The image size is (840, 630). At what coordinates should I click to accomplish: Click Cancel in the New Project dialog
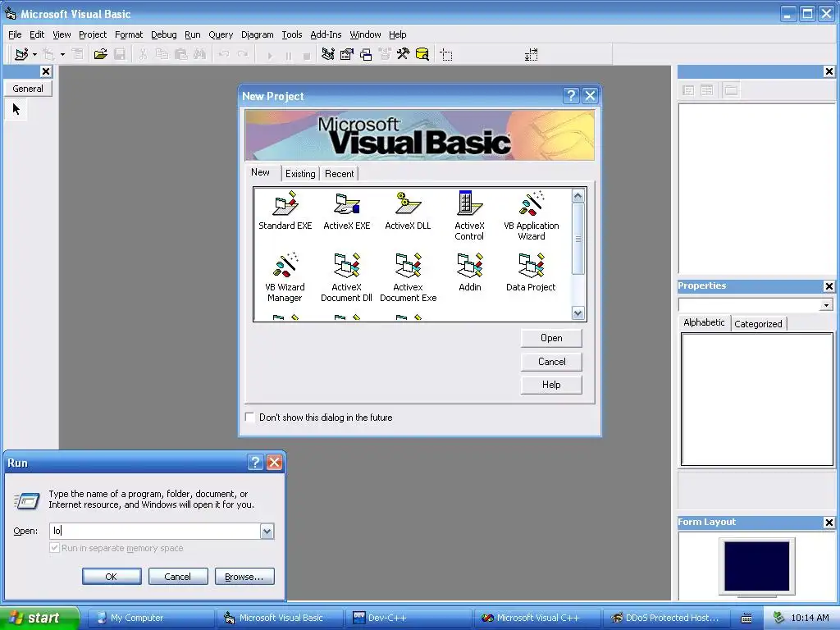pos(551,362)
